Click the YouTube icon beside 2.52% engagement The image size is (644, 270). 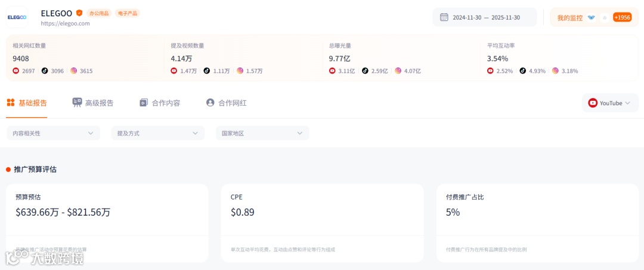pyautogui.click(x=490, y=71)
